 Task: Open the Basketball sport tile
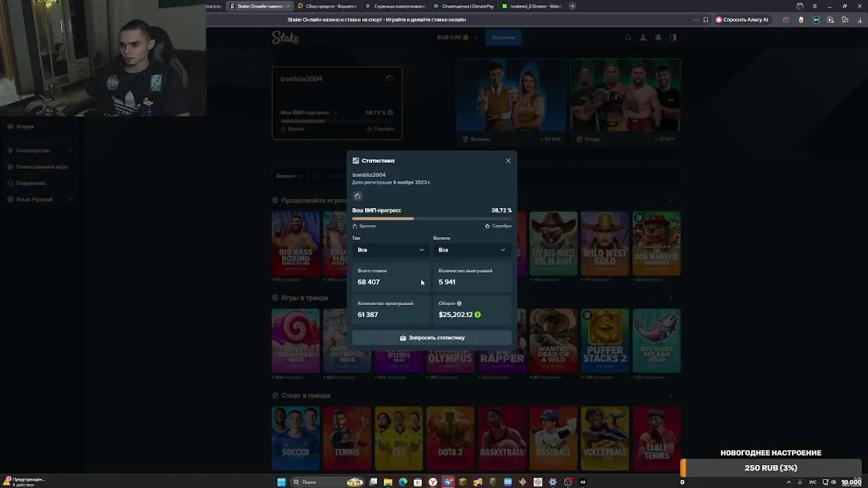click(502, 438)
